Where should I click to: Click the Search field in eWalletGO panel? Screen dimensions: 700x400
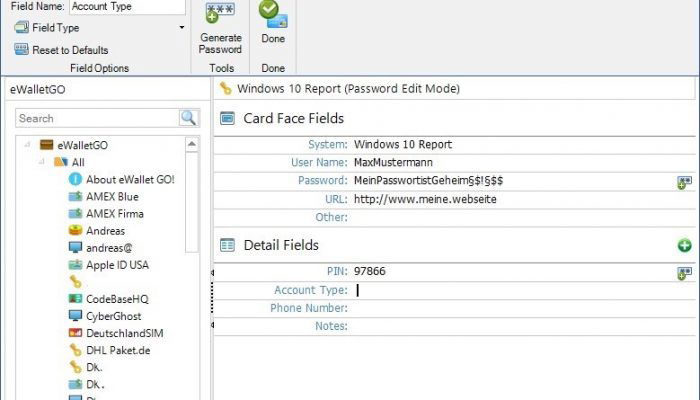click(97, 118)
